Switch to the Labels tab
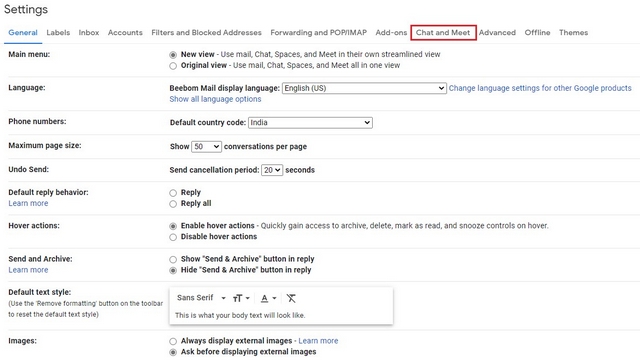This screenshot has width=640, height=360. [58, 33]
